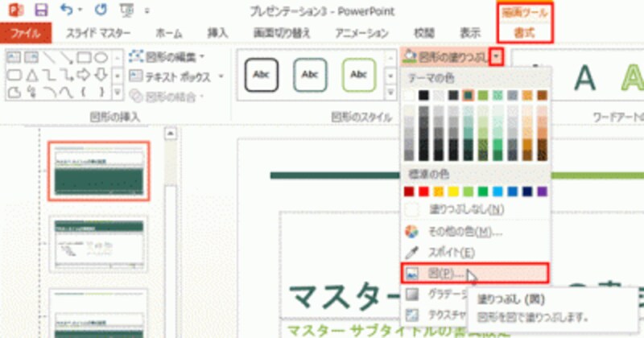Select the vertical text box shape
This screenshot has width=644, height=338.
tap(31, 57)
